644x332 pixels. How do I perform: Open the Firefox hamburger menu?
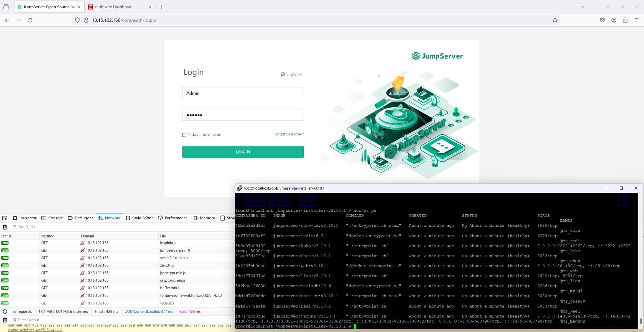point(636,20)
